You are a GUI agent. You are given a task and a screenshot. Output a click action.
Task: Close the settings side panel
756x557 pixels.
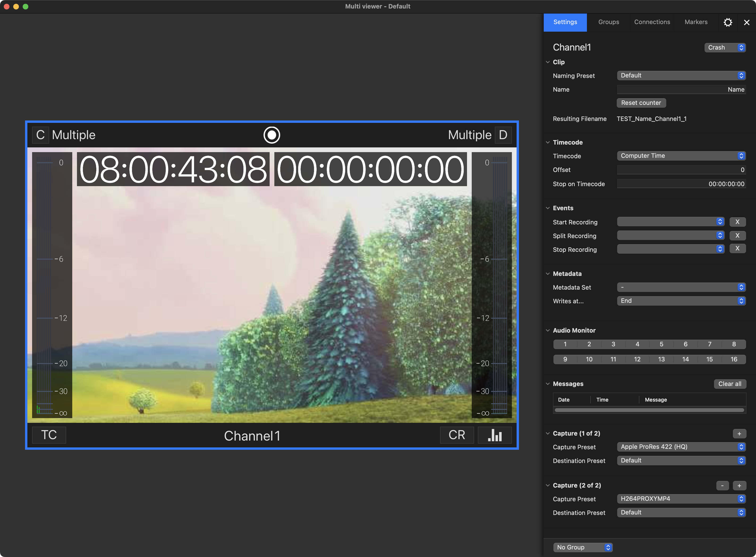point(747,22)
